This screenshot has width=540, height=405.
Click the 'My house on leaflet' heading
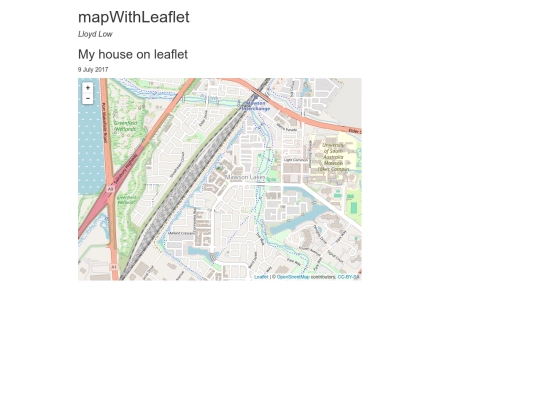tap(133, 54)
